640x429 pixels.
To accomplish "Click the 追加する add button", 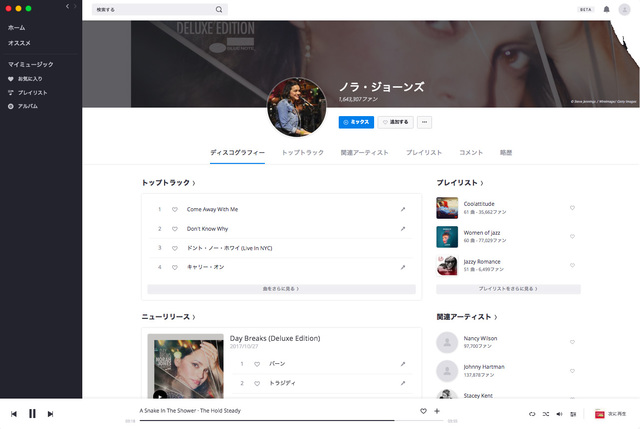I will point(396,122).
